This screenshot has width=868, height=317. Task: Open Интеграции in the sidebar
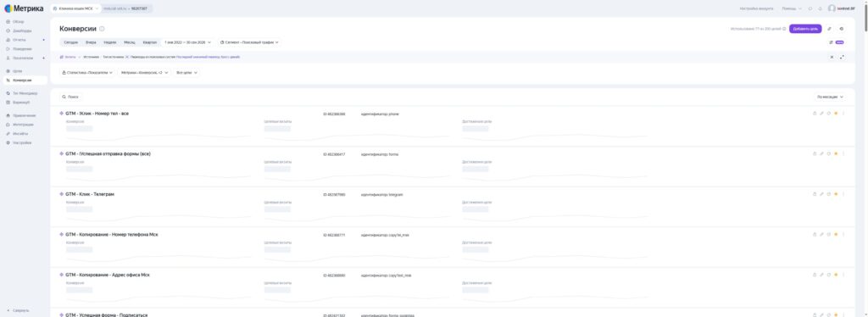(23, 125)
